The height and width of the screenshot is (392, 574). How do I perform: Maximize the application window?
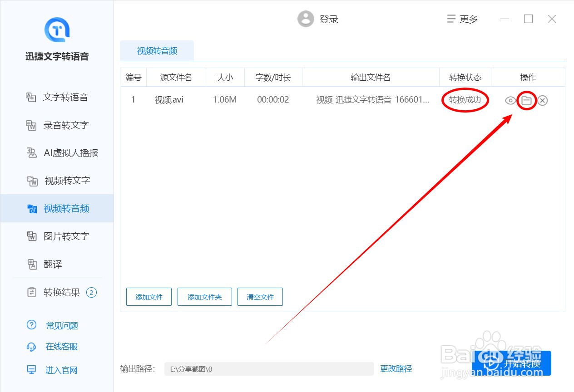528,19
